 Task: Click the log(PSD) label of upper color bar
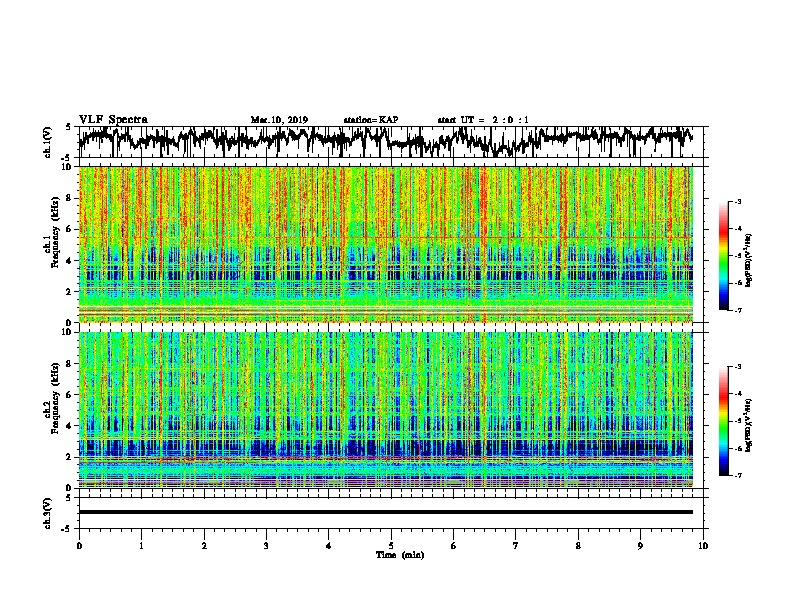point(749,261)
